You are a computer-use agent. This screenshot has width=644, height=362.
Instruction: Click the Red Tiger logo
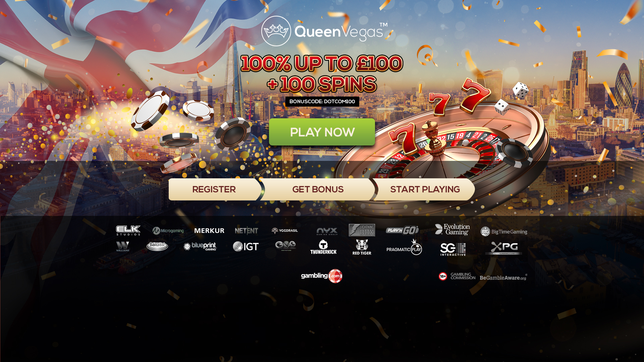[x=362, y=247]
